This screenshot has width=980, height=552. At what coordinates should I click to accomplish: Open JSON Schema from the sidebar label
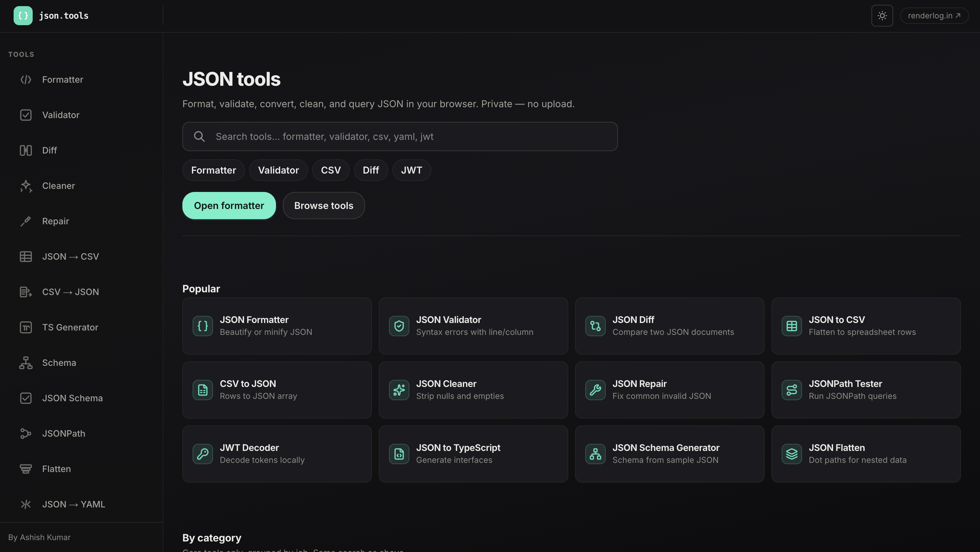tap(72, 398)
